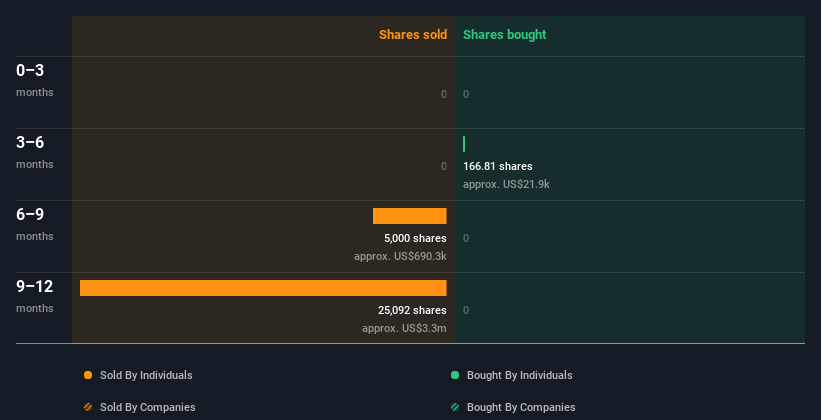This screenshot has width=821, height=420.
Task: Click the Shares bought column header
Action: click(x=504, y=35)
